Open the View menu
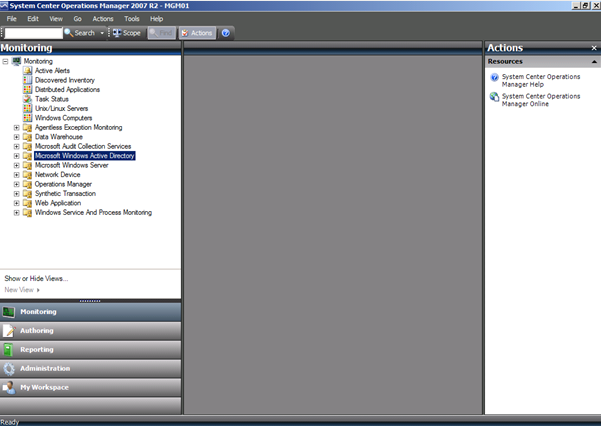 [56, 19]
